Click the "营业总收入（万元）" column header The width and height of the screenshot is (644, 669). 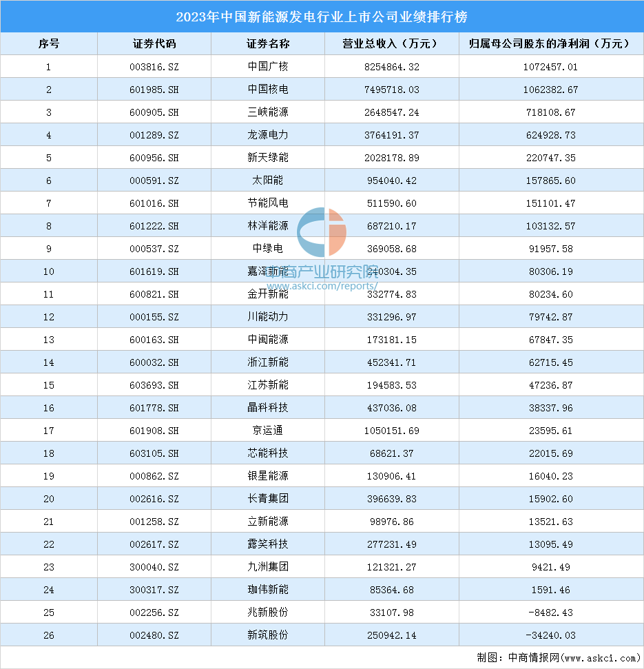pyautogui.click(x=391, y=43)
